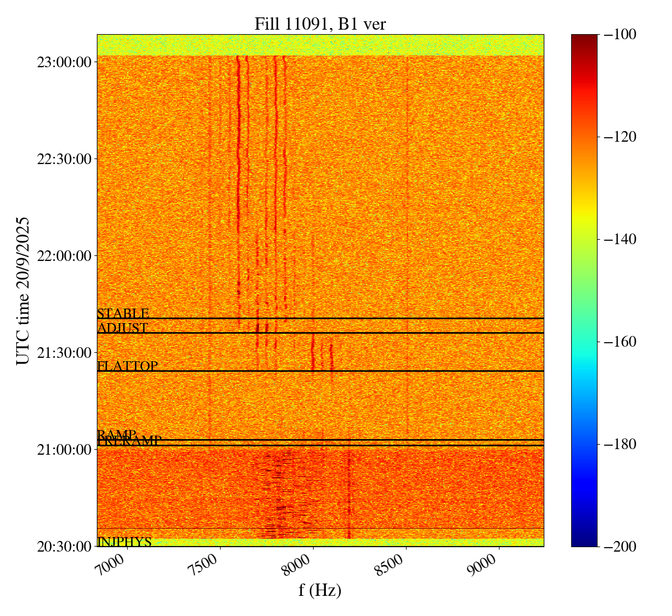Select the STABLE beam mode marker label
Screen dimensions: 672x616
coord(123,313)
